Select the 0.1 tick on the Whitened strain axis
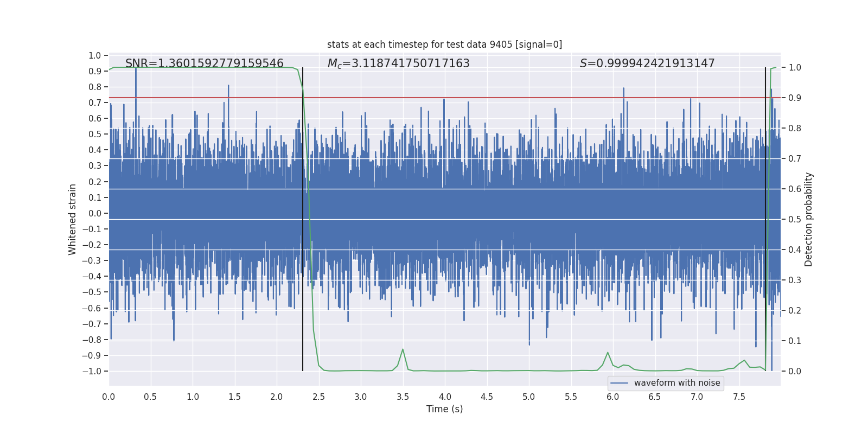The height and width of the screenshot is (434, 868). click(x=95, y=197)
